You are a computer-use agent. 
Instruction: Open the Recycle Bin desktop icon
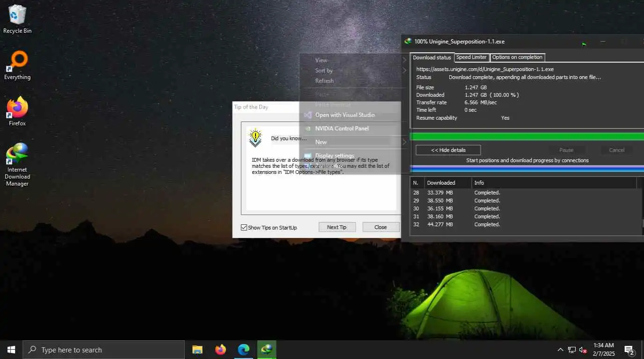(17, 19)
